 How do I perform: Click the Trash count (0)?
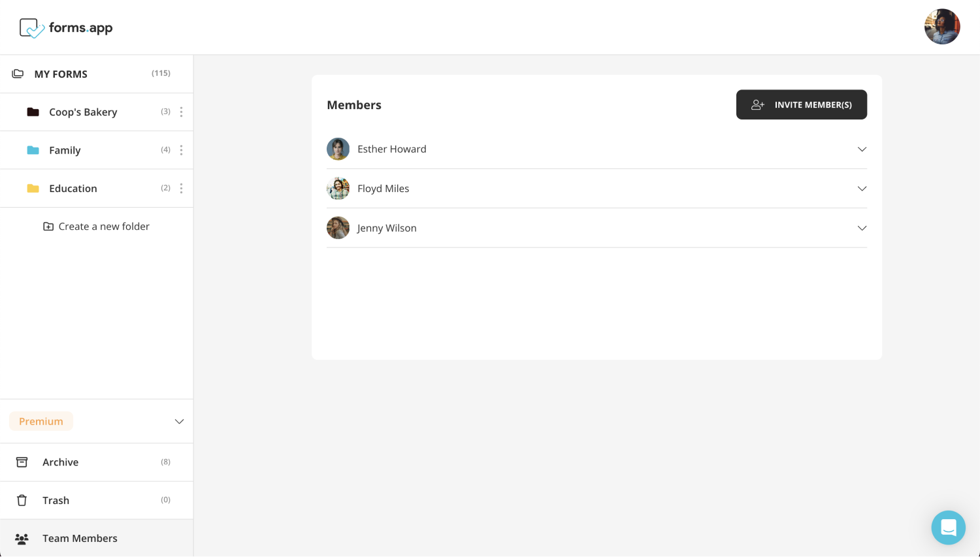(166, 500)
